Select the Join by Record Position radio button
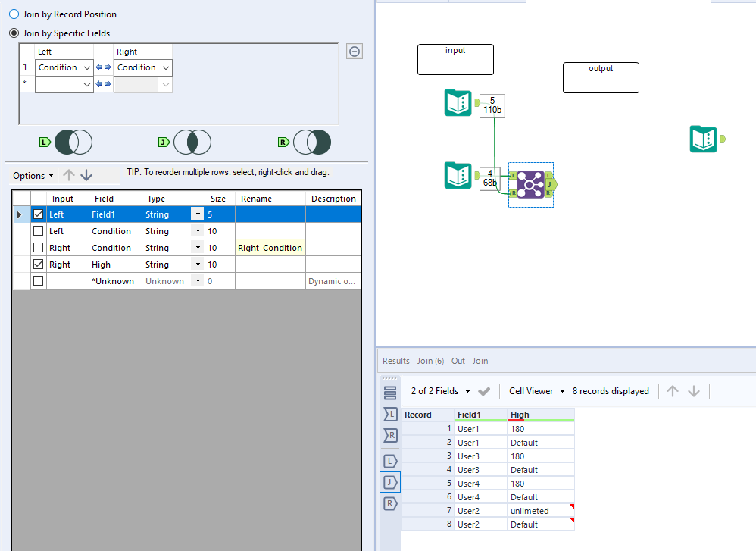The image size is (756, 551). pyautogui.click(x=14, y=14)
